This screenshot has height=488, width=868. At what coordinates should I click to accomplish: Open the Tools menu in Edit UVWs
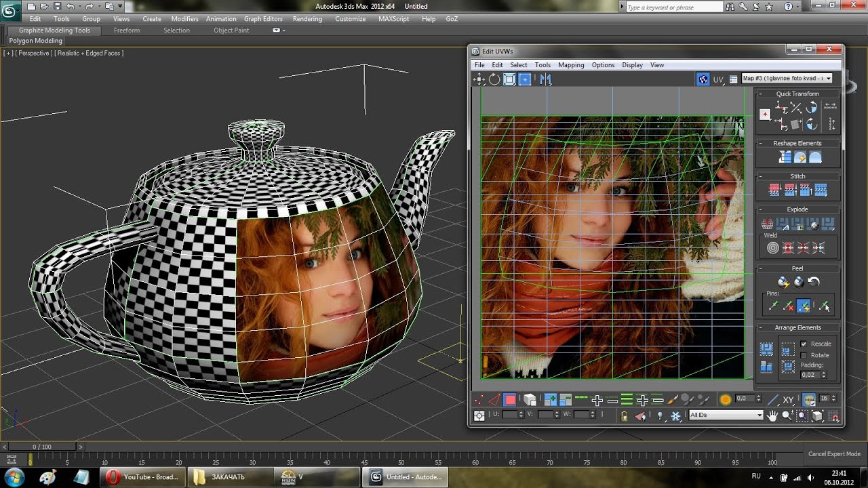[542, 65]
